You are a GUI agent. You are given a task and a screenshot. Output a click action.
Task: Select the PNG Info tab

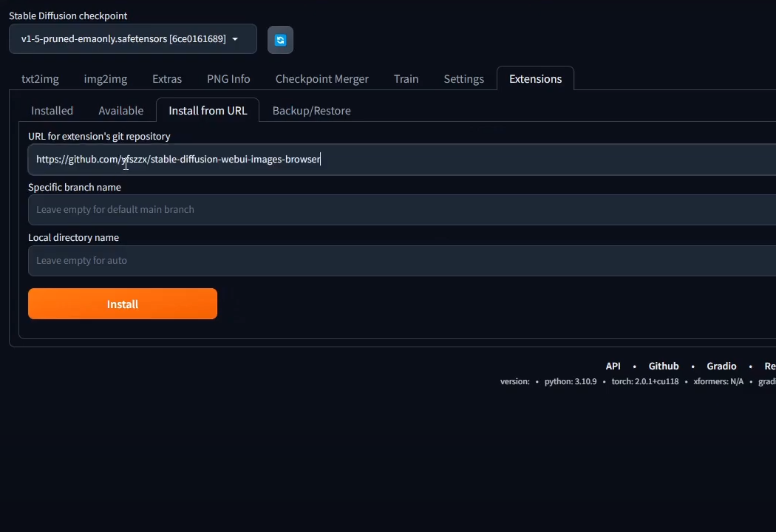pyautogui.click(x=228, y=79)
